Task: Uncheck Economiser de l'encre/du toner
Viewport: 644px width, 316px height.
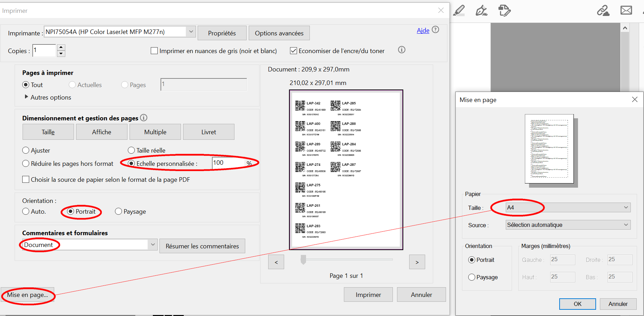Action: 294,51
